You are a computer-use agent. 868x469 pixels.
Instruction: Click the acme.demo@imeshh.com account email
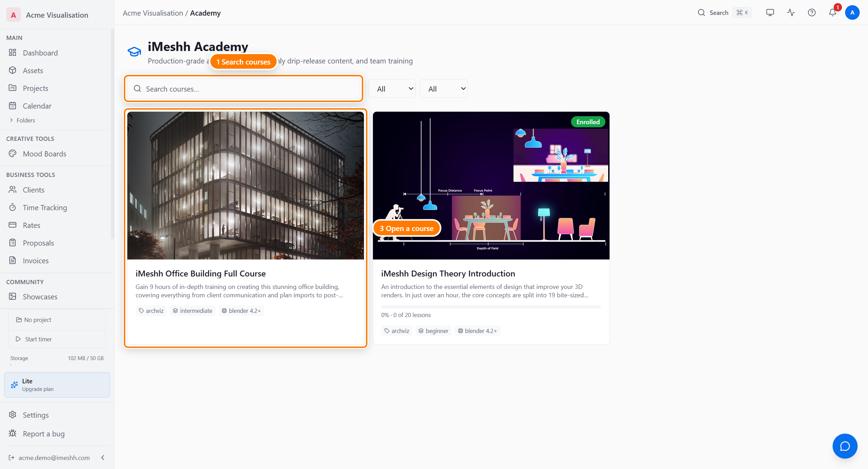pyautogui.click(x=54, y=458)
